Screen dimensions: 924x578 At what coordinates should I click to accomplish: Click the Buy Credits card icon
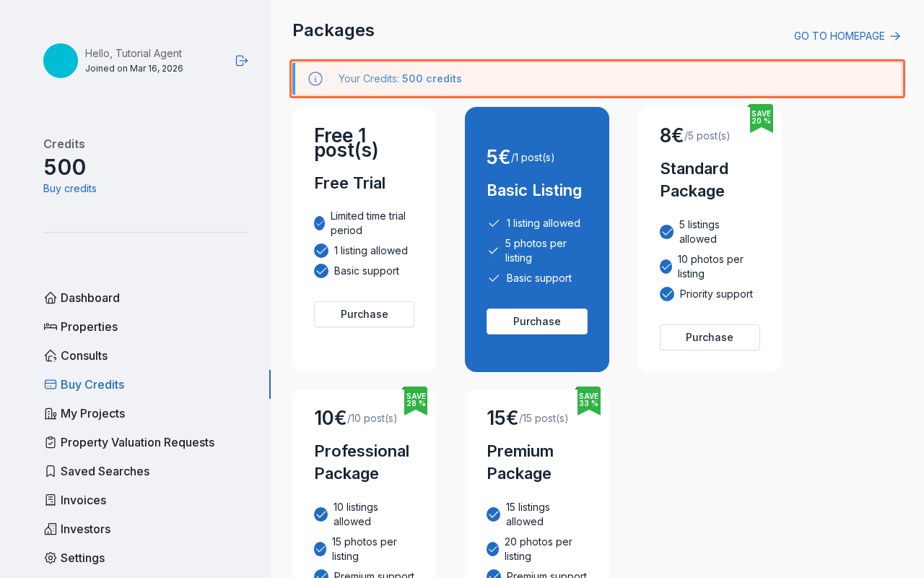[x=50, y=384]
